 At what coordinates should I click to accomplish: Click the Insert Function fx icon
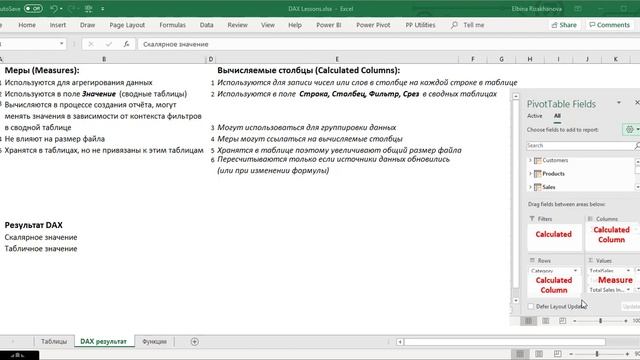pyautogui.click(x=127, y=44)
